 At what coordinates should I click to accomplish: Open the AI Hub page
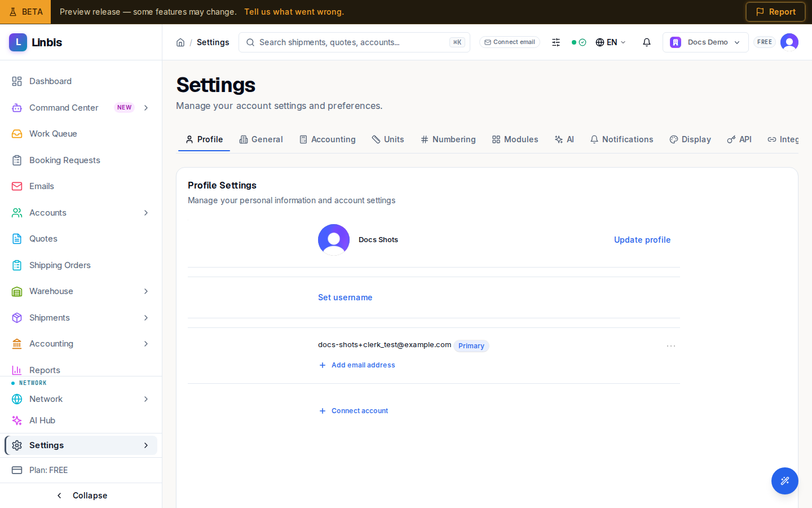[x=81, y=421]
